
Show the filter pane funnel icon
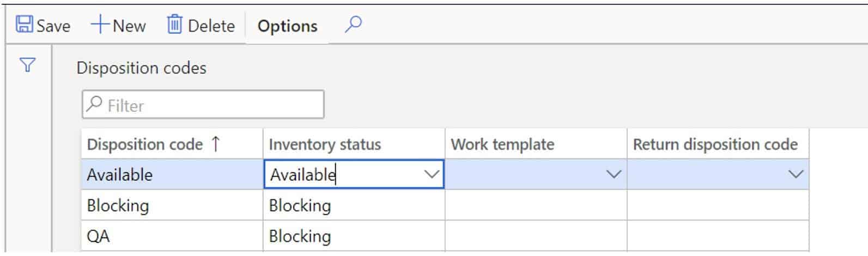point(27,66)
